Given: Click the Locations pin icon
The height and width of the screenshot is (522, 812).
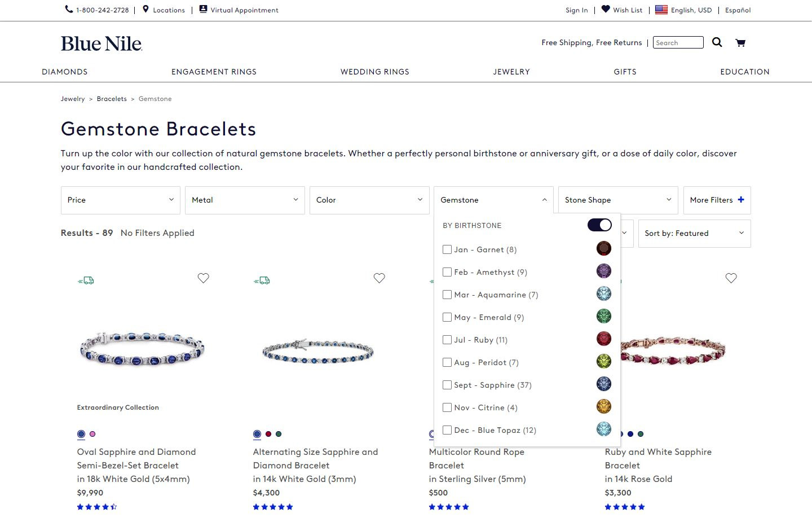Looking at the screenshot, I should (145, 9).
